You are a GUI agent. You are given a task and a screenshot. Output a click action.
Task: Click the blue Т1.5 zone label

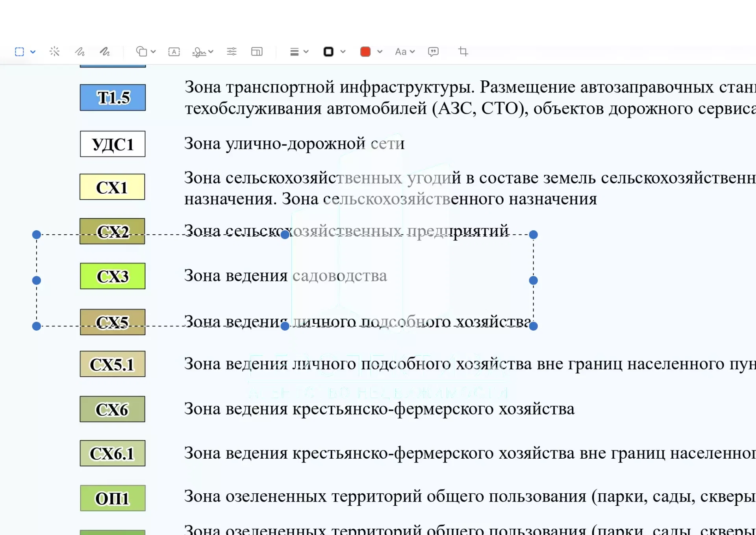[x=113, y=98]
